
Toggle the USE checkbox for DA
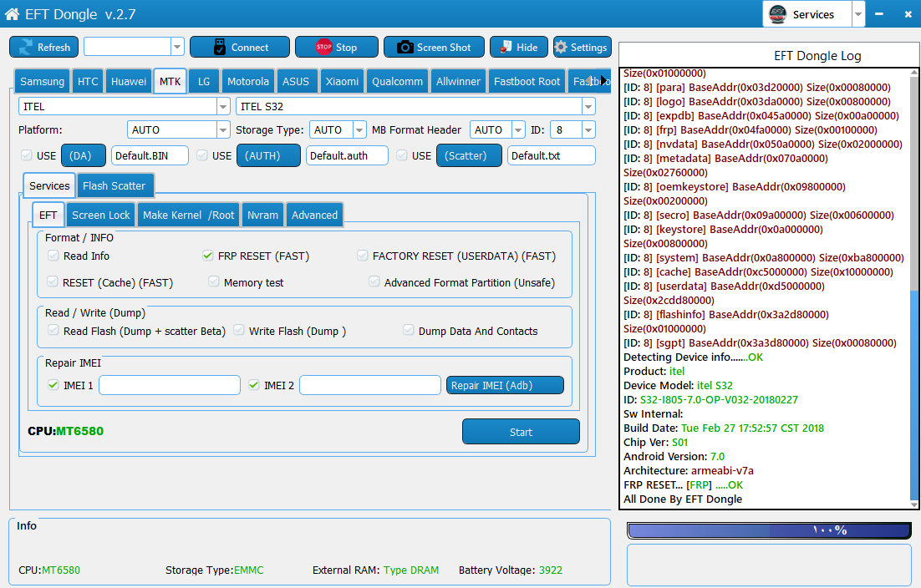coord(27,155)
